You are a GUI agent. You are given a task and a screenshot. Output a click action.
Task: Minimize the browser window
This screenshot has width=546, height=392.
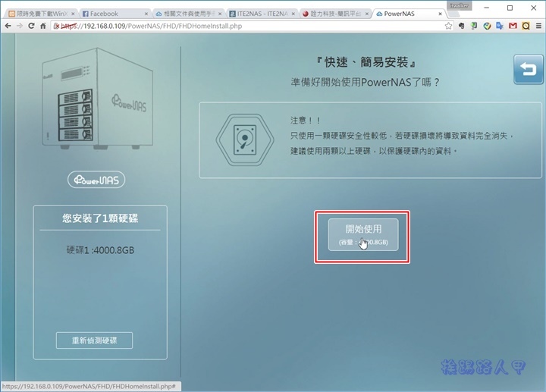pos(486,8)
